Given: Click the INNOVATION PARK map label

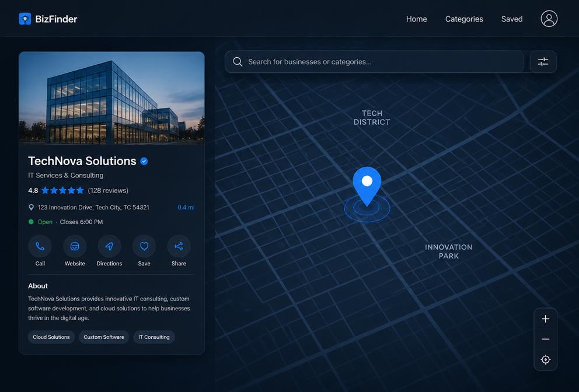Looking at the screenshot, I should click(x=449, y=252).
